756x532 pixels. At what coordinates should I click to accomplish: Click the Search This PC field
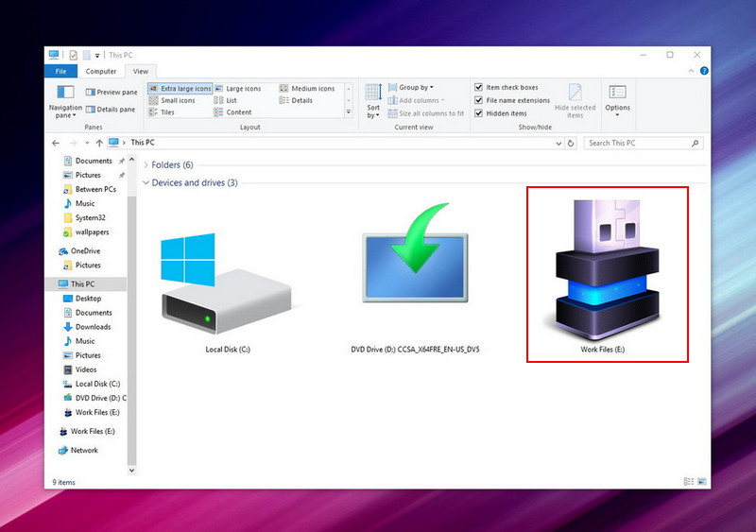point(644,144)
